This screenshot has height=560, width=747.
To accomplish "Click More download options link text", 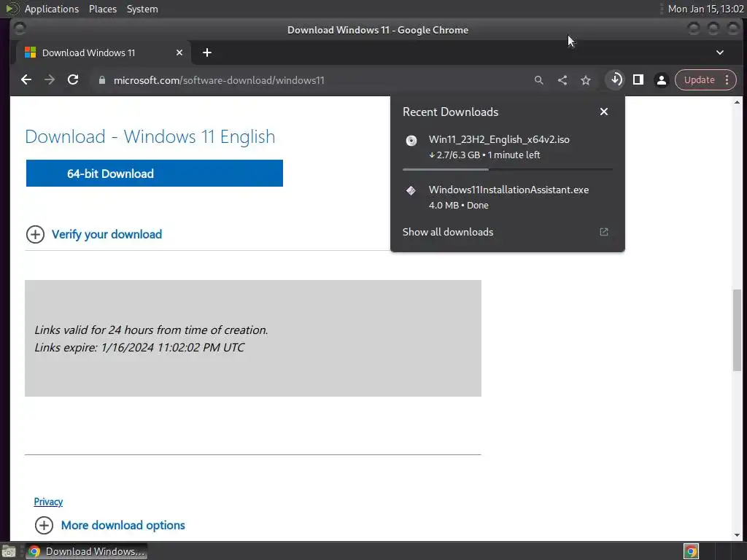I will (x=123, y=525).
